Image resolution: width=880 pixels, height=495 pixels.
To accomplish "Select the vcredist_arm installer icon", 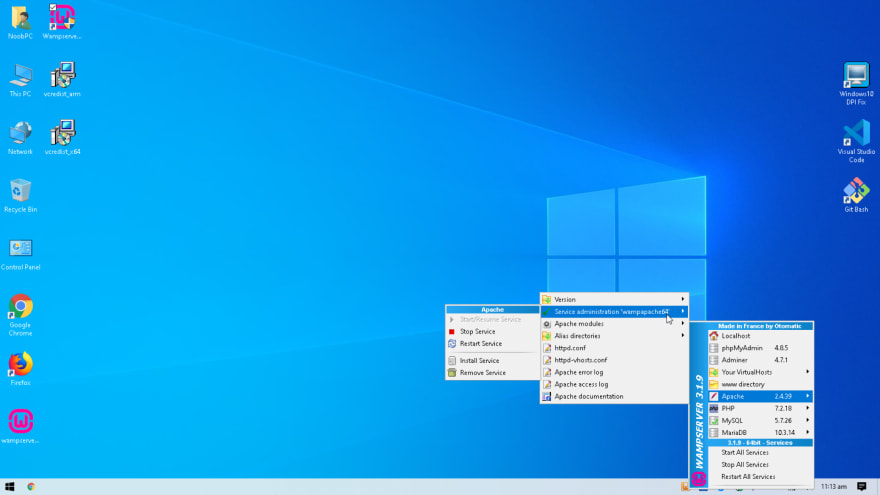I will (62, 80).
